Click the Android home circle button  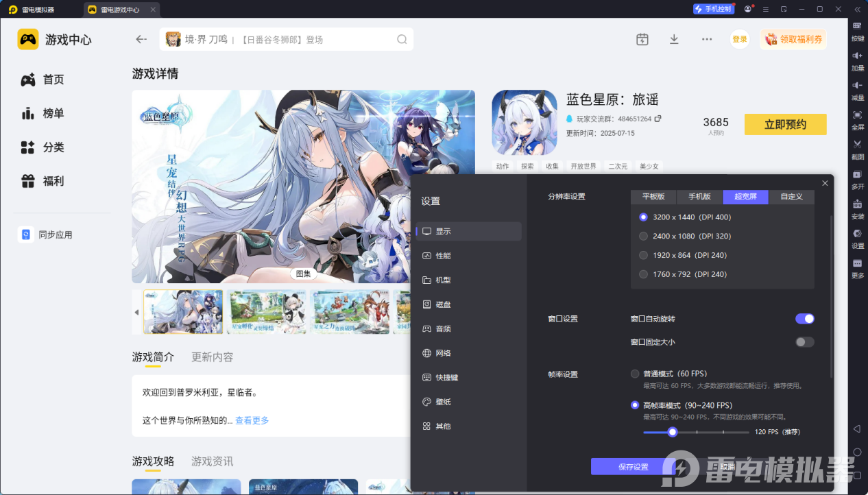tap(857, 452)
